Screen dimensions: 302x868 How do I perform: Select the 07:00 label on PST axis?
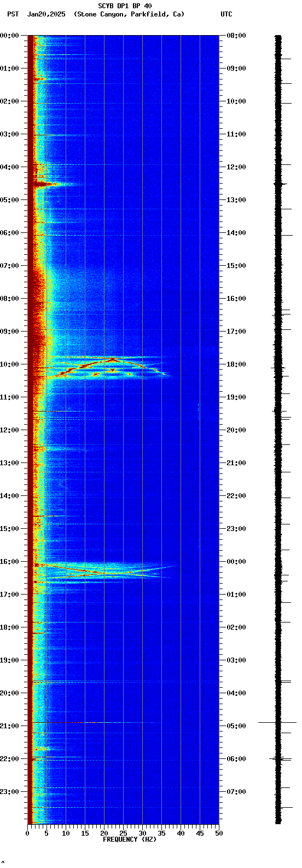click(x=9, y=266)
